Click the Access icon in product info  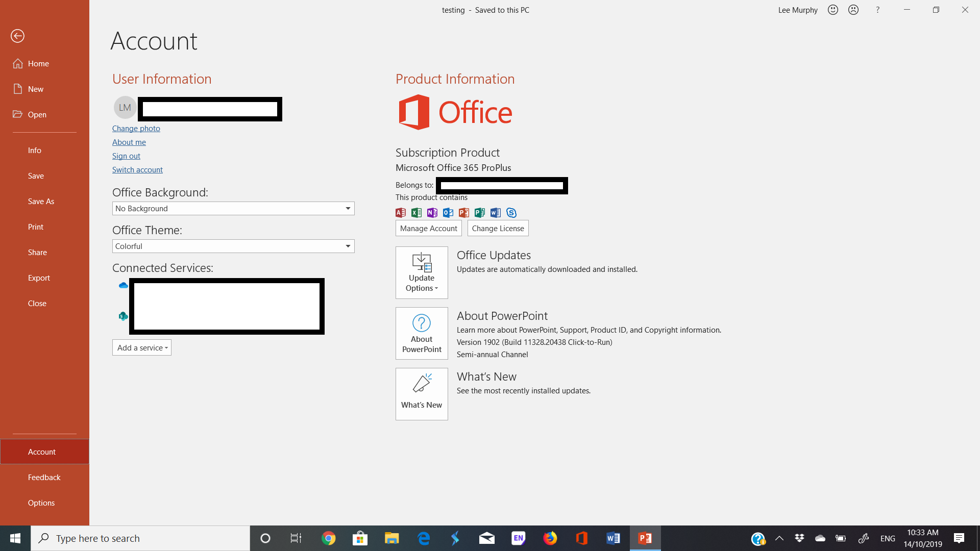(400, 212)
